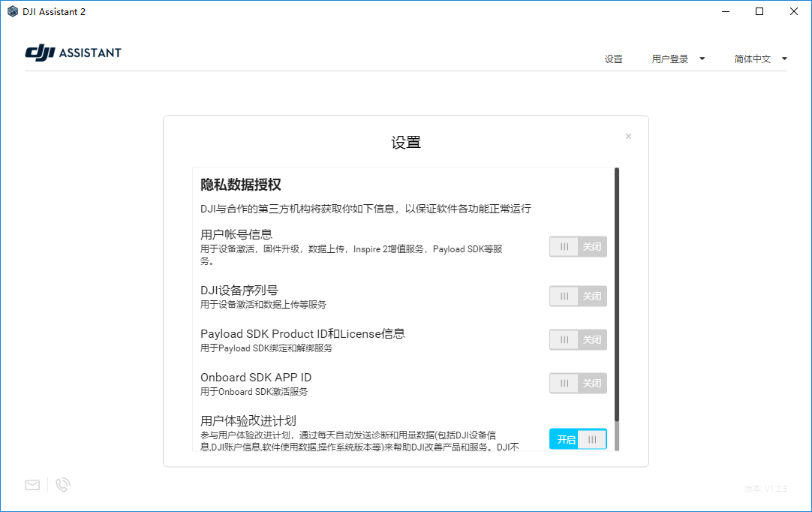Close the DJI Assistant 2 window
The image size is (812, 512).
pos(793,11)
